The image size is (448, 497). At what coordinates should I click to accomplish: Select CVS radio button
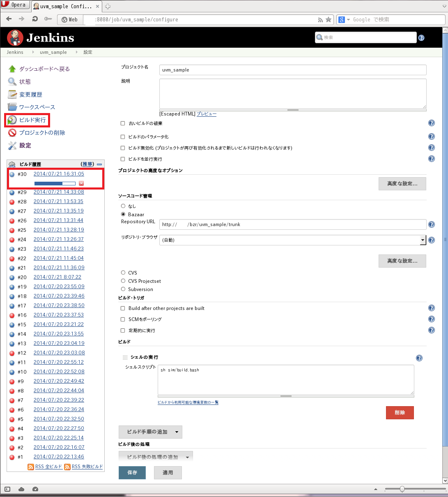(x=123, y=273)
